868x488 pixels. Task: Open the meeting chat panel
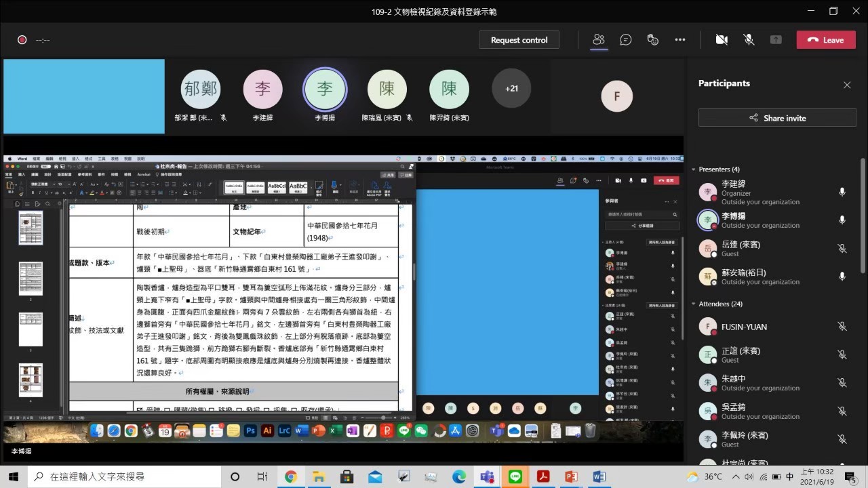625,40
